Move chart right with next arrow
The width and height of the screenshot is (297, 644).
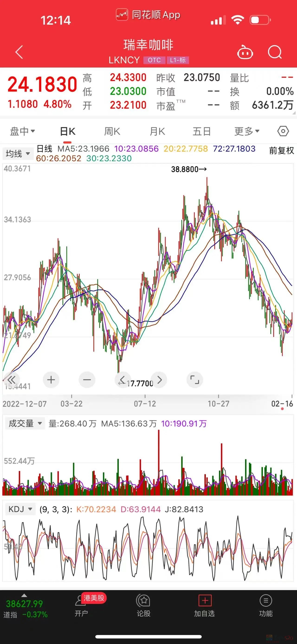point(159,380)
